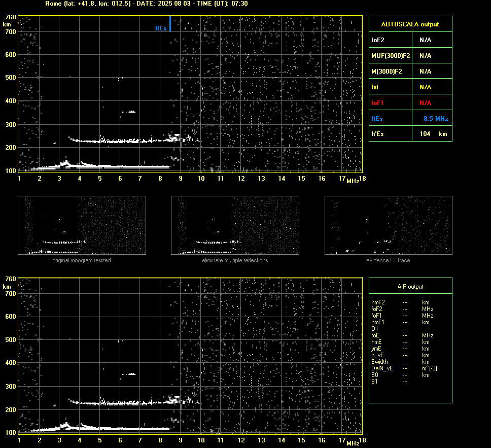Click the red 'N/A' value for foF1
Viewport: 491px width, 448px height.
(x=425, y=103)
